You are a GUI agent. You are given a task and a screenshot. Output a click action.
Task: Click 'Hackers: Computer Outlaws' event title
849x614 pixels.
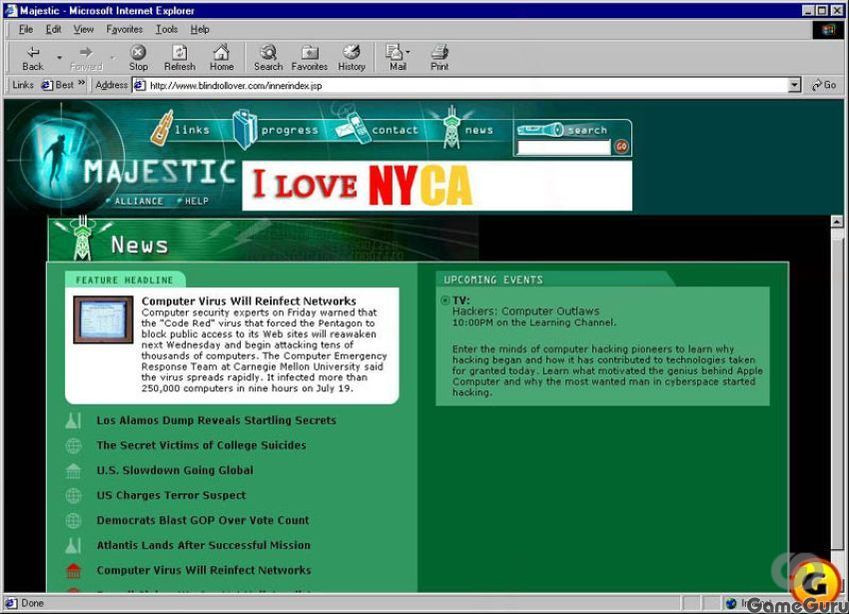click(x=526, y=311)
